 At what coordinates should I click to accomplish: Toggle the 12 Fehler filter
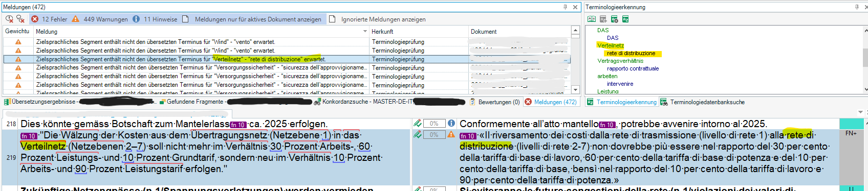(49, 19)
